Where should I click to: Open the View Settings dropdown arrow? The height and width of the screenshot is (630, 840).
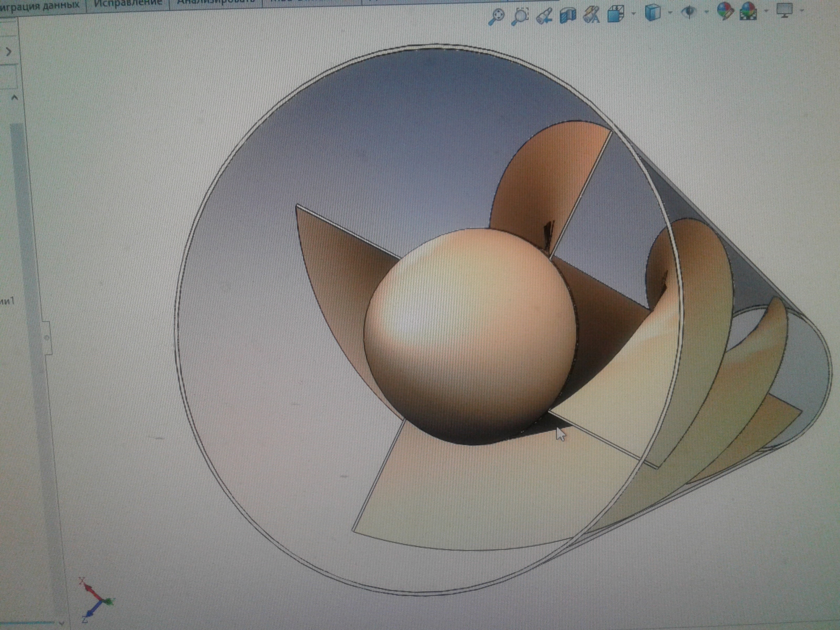click(x=802, y=9)
